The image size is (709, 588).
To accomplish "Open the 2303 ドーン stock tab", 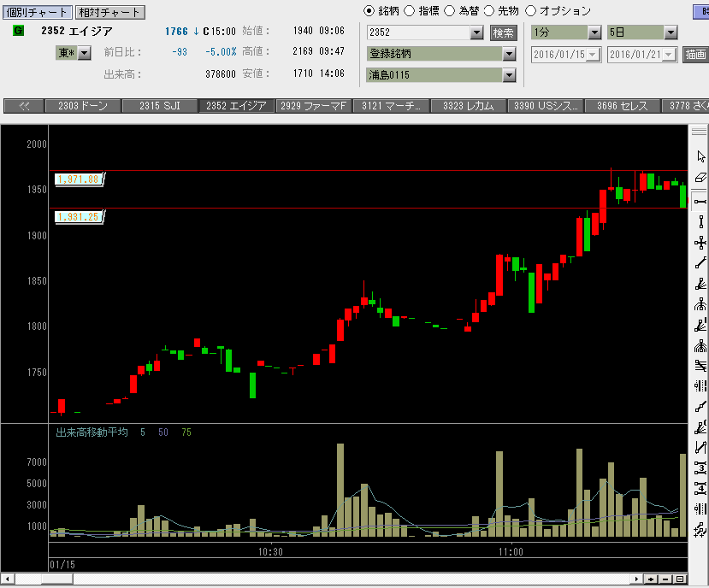I will (x=83, y=106).
